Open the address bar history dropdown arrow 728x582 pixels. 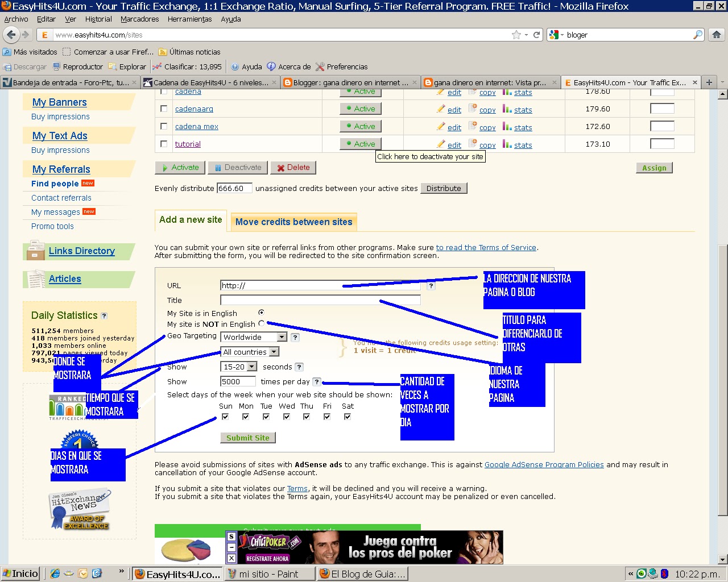527,35
